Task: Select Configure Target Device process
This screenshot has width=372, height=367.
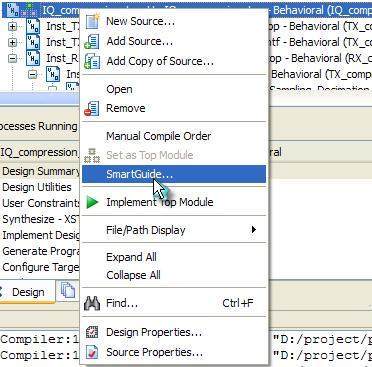Action: (x=41, y=267)
